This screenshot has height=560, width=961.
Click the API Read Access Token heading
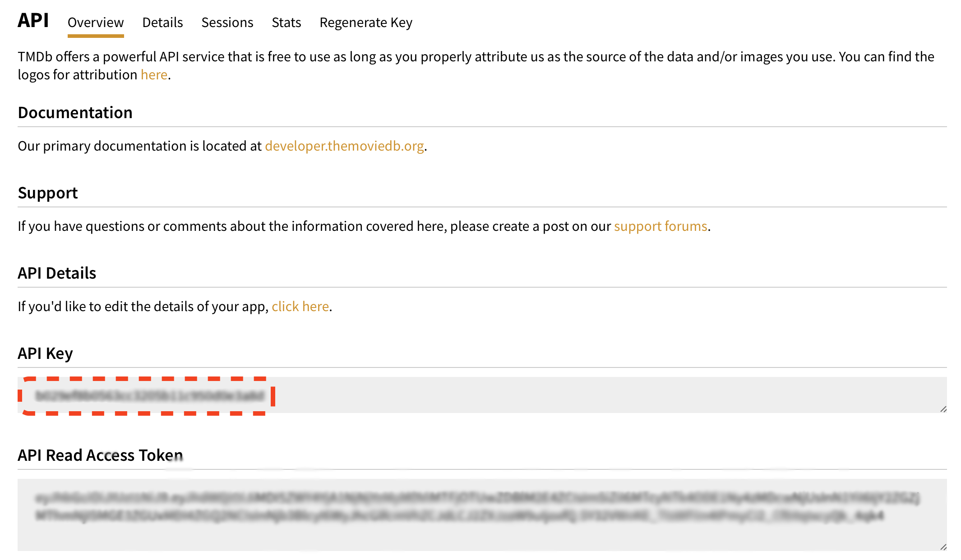(99, 455)
